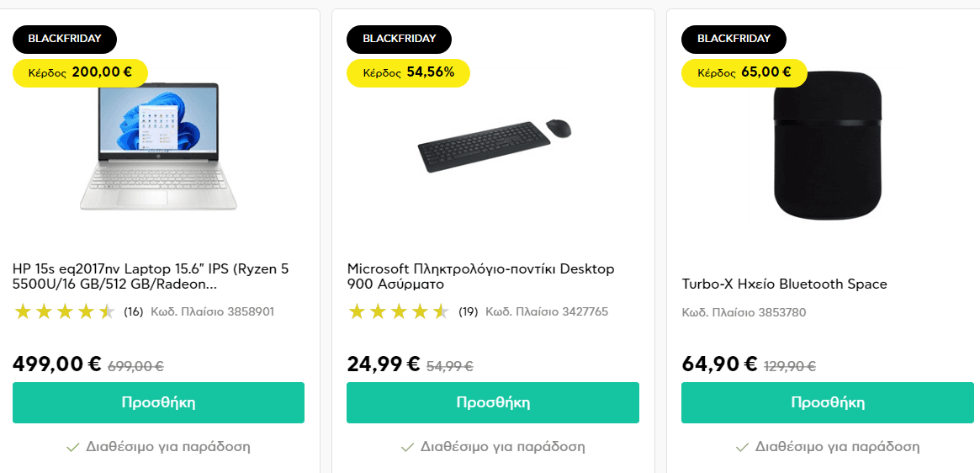
Task: Click BLACKFRIDAY badge on the Turbo-X speaker card
Action: click(x=734, y=39)
